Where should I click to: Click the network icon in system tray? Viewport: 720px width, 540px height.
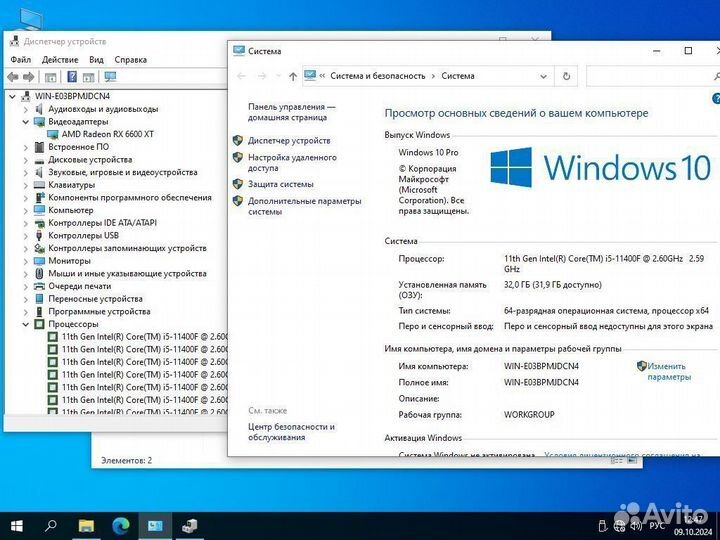(x=619, y=526)
